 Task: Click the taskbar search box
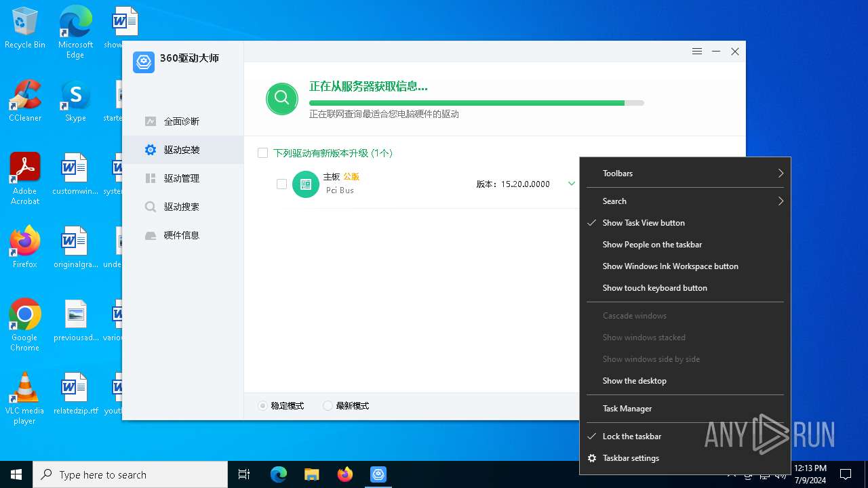click(x=130, y=474)
